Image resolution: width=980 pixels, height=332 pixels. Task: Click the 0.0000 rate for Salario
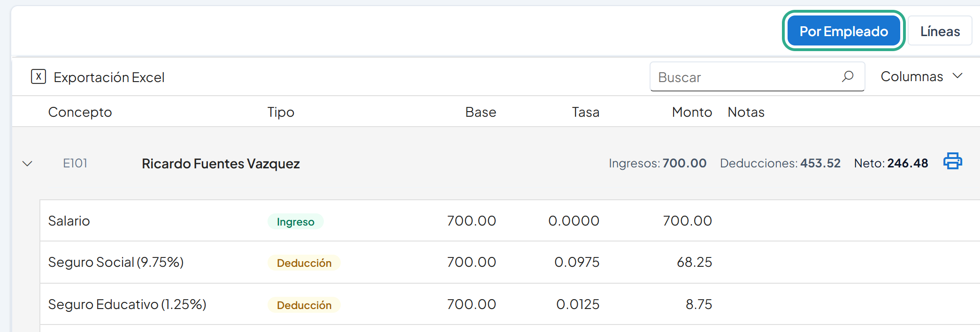pos(574,221)
